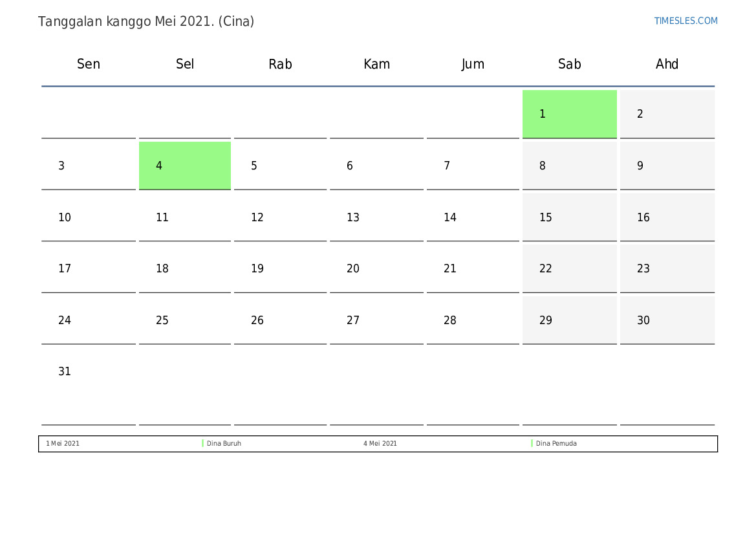The height and width of the screenshot is (535, 756).
Task: Select date 23 in the calendar
Action: tap(643, 268)
